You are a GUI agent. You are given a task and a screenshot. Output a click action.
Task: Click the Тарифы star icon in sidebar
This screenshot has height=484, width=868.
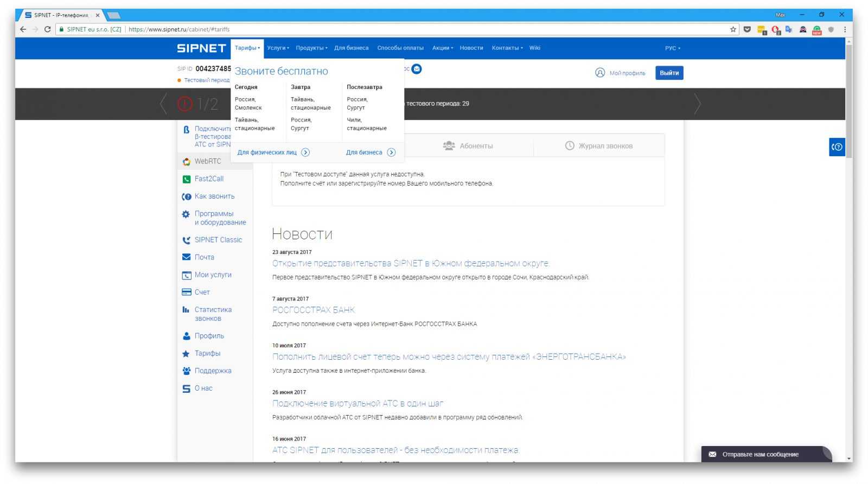(186, 354)
